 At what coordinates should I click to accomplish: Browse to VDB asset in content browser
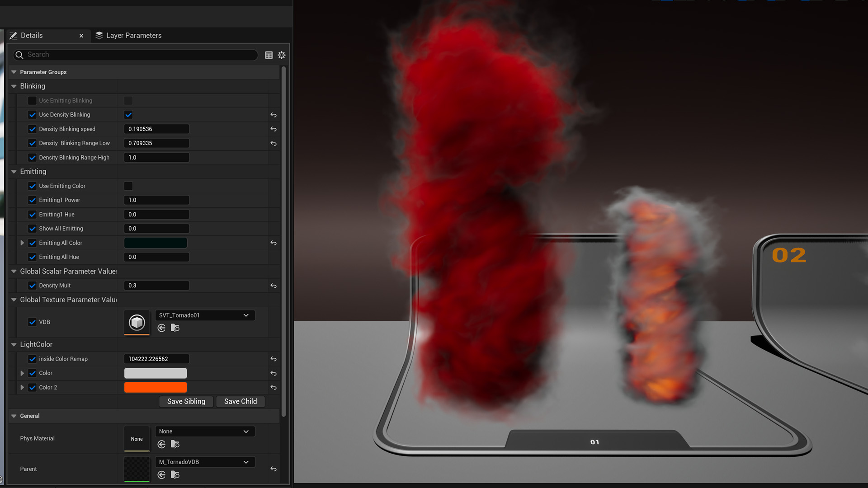[x=175, y=328]
